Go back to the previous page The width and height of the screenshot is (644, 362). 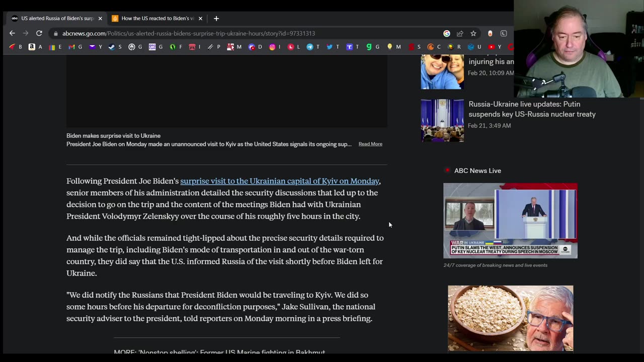tap(12, 33)
